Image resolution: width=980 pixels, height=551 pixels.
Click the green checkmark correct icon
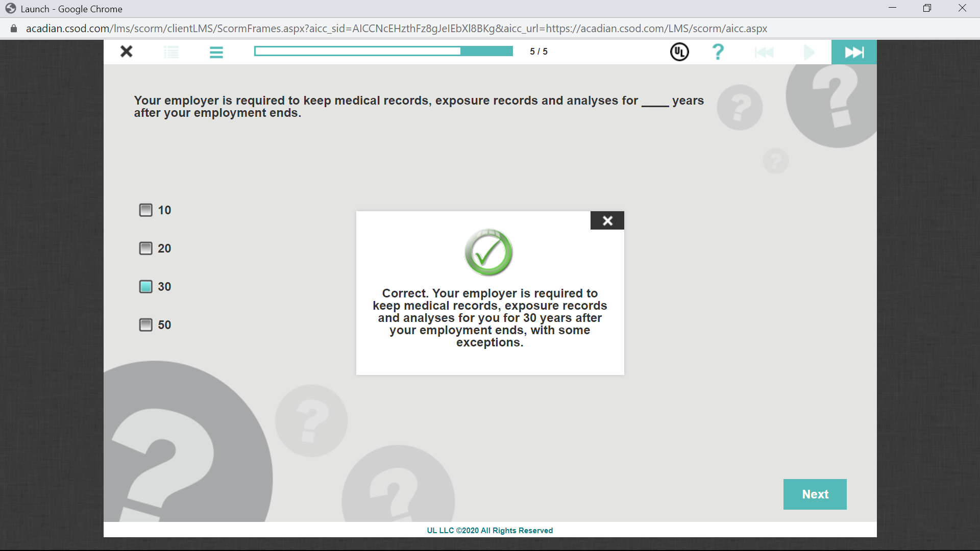point(488,252)
